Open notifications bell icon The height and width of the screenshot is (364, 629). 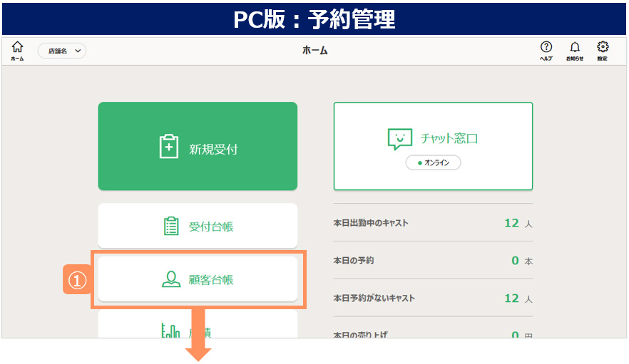pyautogui.click(x=575, y=48)
